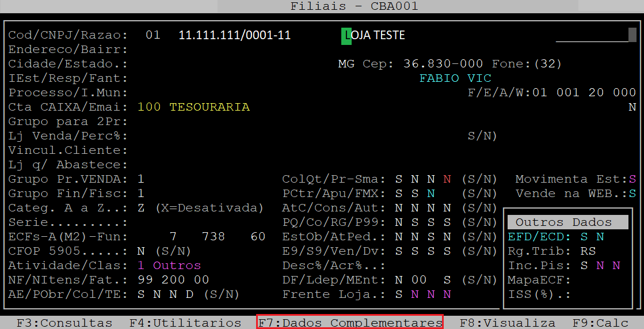Click the CNPJ field 11.111.111/0001-11

coord(235,35)
